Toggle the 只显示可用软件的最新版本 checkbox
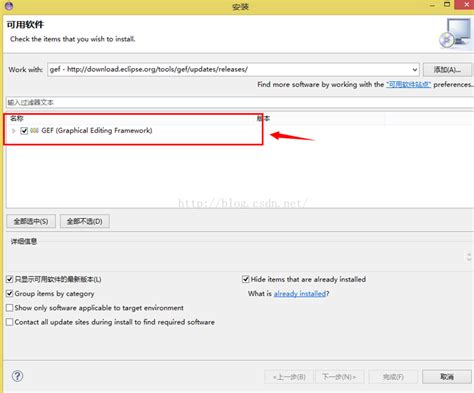Viewport: 474px width, 393px height. pyautogui.click(x=10, y=279)
